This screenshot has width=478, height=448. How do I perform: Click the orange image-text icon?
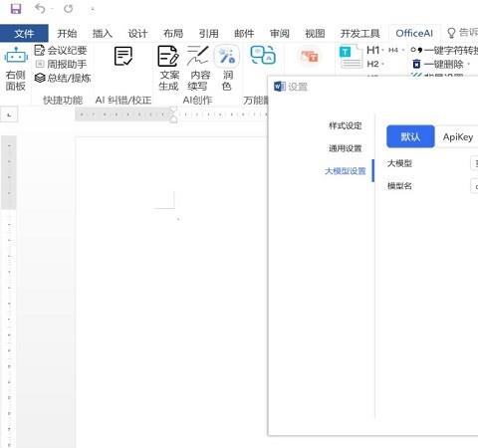[x=310, y=56]
